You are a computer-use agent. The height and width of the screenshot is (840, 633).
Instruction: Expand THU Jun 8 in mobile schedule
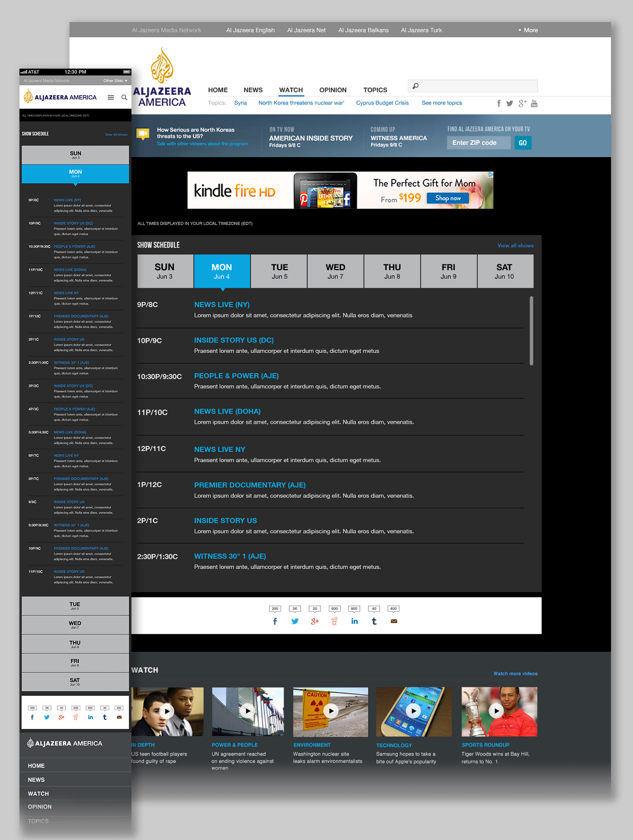pos(75,644)
